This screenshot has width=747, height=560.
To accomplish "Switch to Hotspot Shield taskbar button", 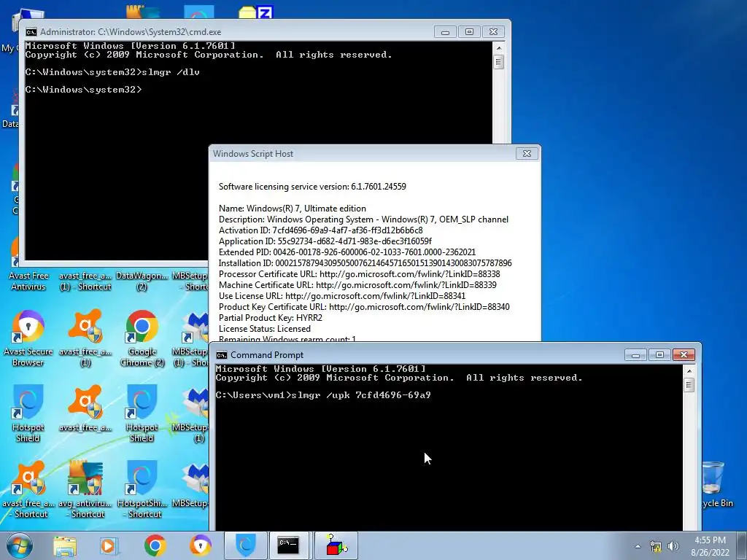I will (246, 545).
